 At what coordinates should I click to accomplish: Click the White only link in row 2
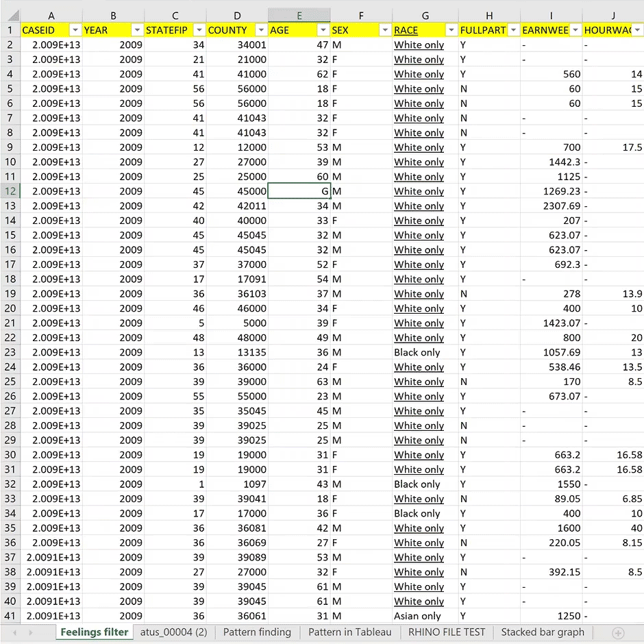point(419,45)
